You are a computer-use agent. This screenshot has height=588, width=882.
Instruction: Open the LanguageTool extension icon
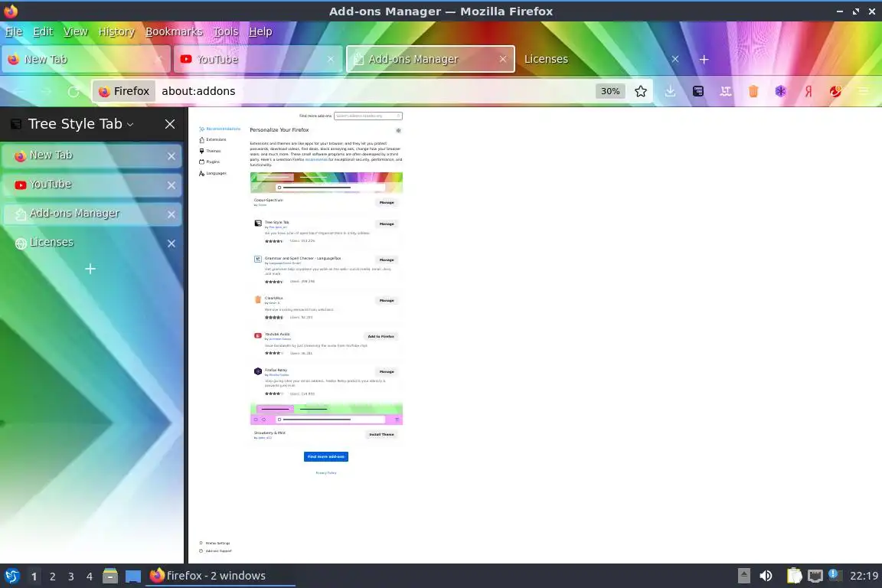pyautogui.click(x=726, y=91)
